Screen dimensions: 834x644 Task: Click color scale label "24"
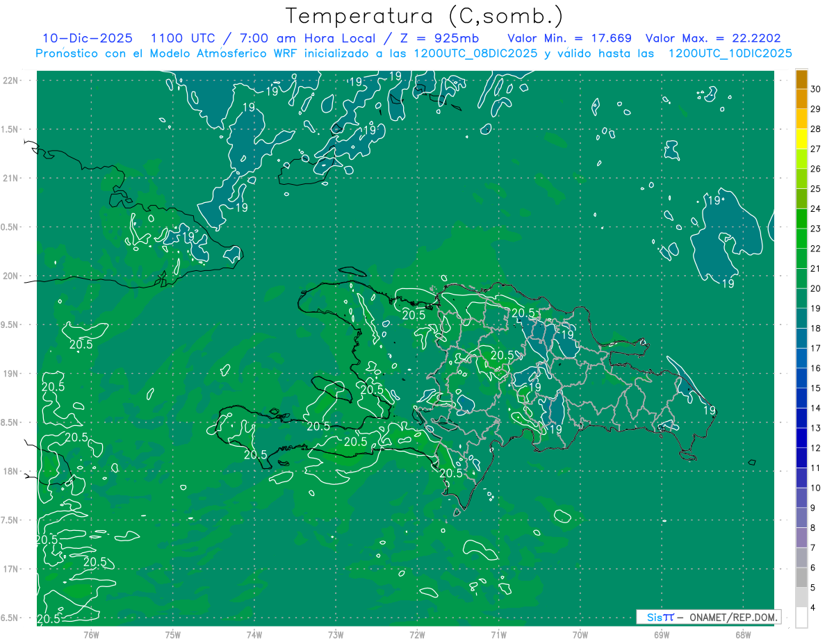coord(817,208)
